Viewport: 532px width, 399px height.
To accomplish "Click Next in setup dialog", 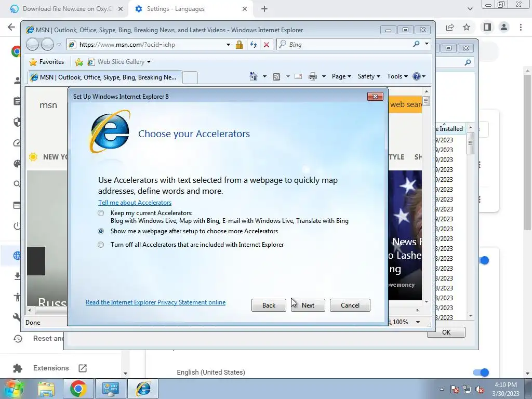I will point(308,305).
